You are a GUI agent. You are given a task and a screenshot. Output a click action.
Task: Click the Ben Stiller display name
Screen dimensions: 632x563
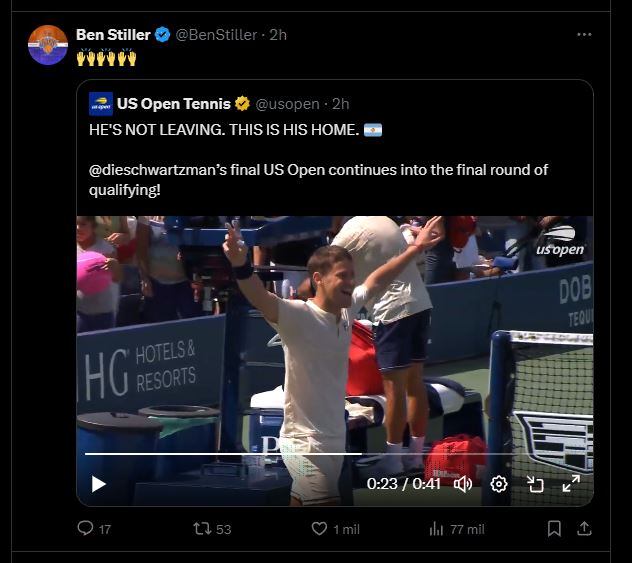click(113, 35)
